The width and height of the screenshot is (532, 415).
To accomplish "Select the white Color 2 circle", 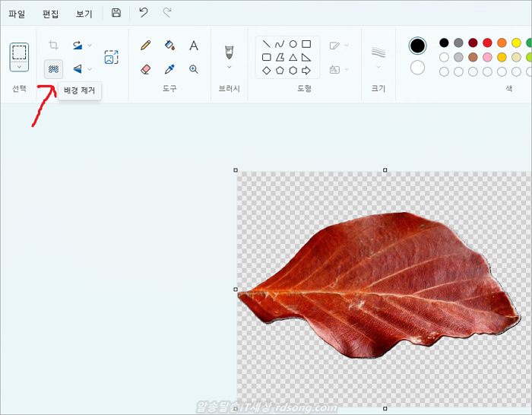I will pyautogui.click(x=417, y=68).
